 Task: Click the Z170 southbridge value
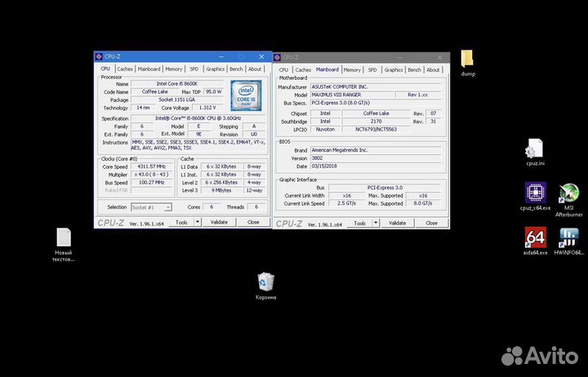376,122
